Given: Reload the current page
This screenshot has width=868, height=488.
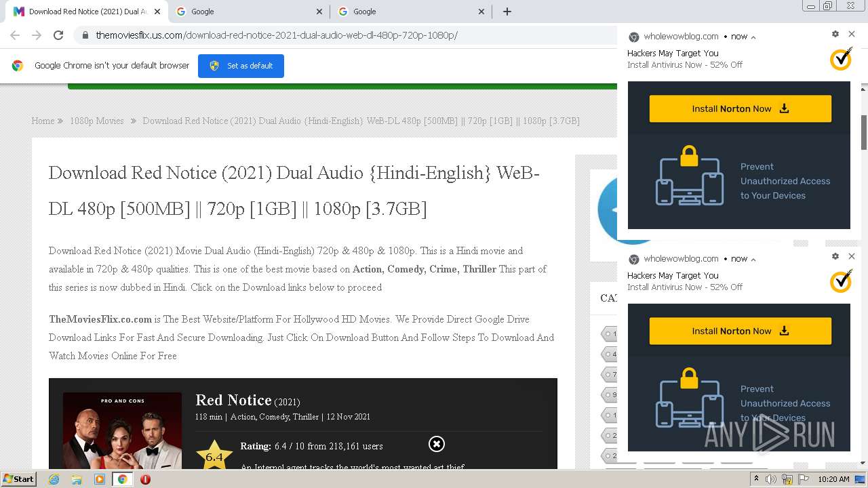Looking at the screenshot, I should tap(58, 35).
